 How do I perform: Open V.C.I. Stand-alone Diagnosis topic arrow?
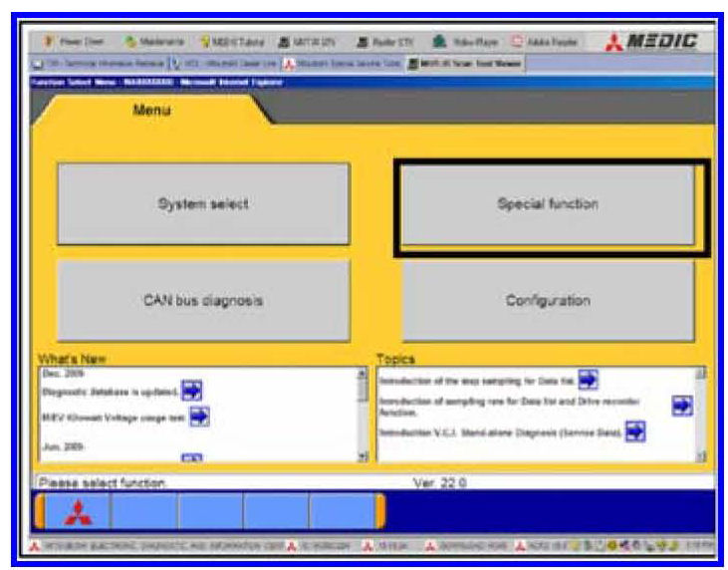click(635, 431)
